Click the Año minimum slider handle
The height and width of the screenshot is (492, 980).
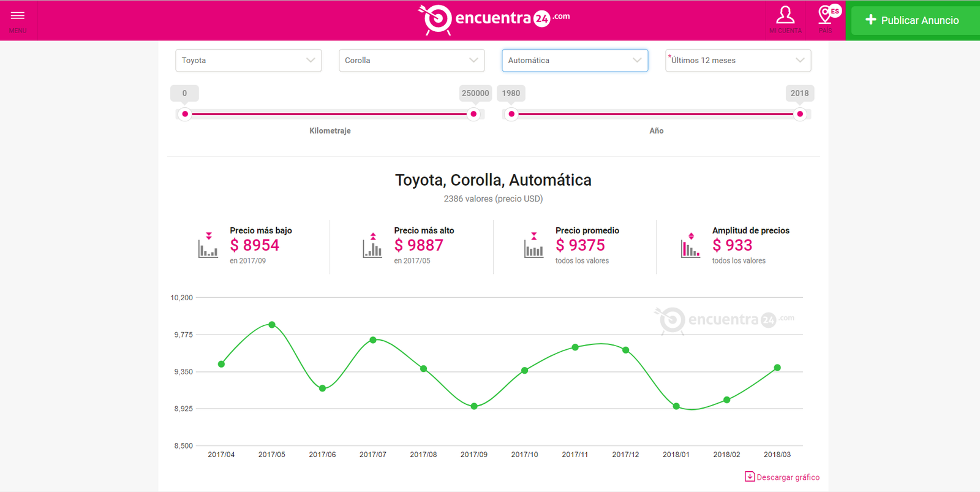point(511,114)
